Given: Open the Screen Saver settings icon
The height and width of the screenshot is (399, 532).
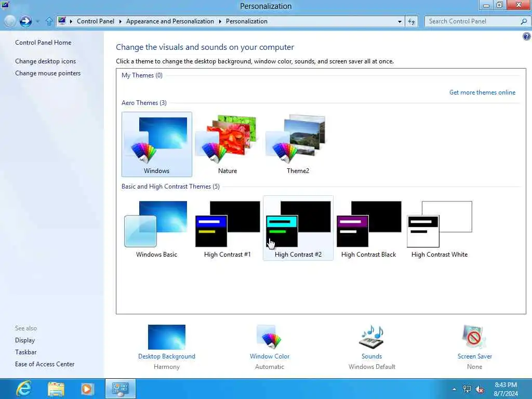Looking at the screenshot, I should coord(474,337).
